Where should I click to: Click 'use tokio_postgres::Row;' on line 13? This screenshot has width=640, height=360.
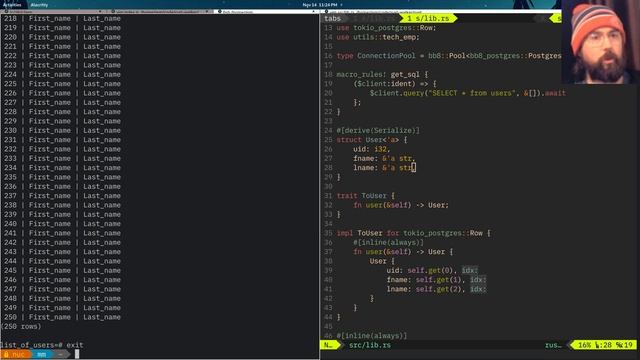(386, 28)
